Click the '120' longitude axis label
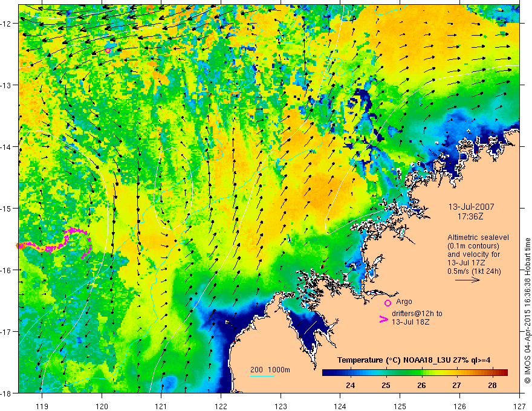Screen dimensions: 532x411 click(x=102, y=406)
